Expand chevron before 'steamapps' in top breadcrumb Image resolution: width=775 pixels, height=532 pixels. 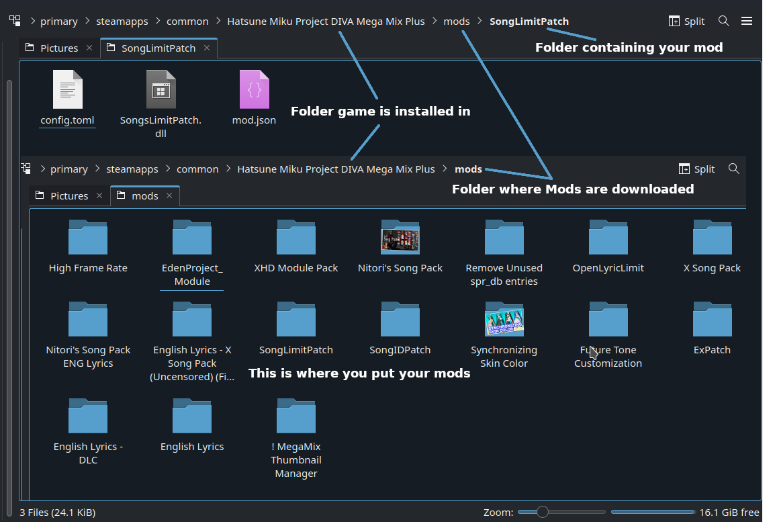[x=87, y=21]
